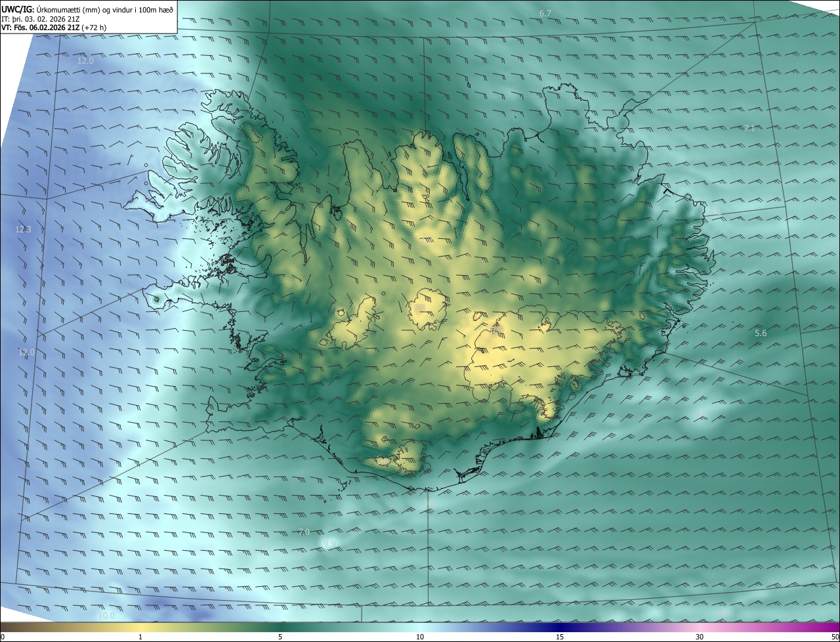Click the map value label '7.0'
The image size is (840, 642).
[303, 532]
